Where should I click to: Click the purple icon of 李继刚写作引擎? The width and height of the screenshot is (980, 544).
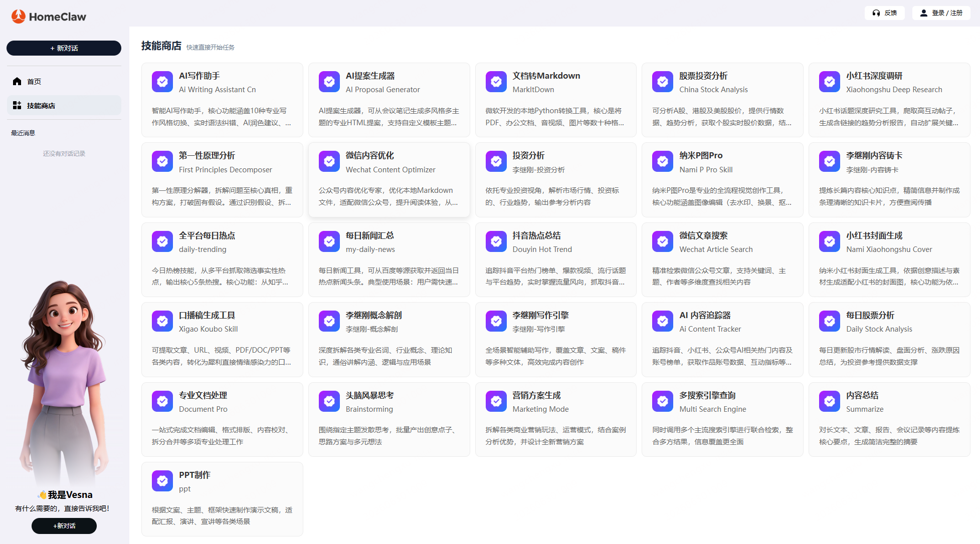point(496,321)
